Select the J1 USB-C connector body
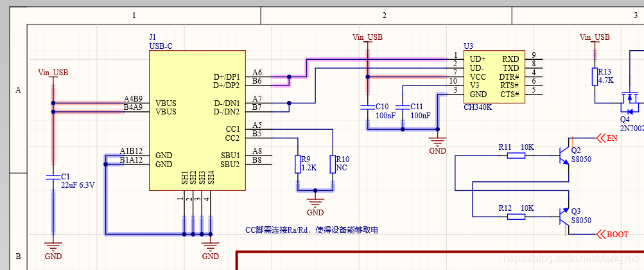644x270 pixels. (197, 120)
